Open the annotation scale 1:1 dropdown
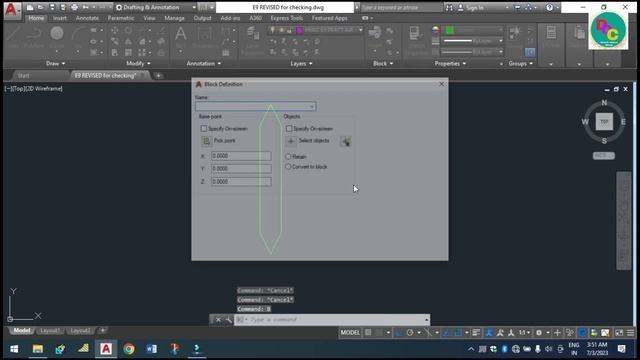Image resolution: width=640 pixels, height=360 pixels. [524, 333]
